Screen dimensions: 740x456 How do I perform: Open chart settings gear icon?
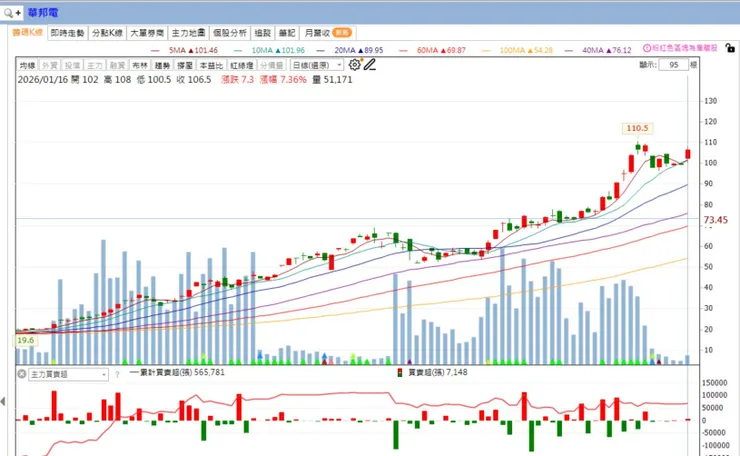click(x=354, y=65)
